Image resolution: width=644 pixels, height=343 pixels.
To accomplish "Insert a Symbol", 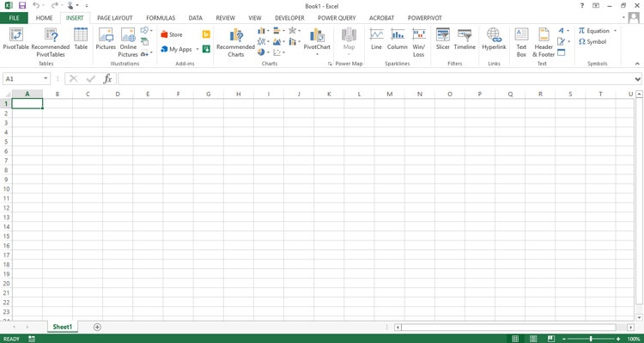I will [x=592, y=41].
